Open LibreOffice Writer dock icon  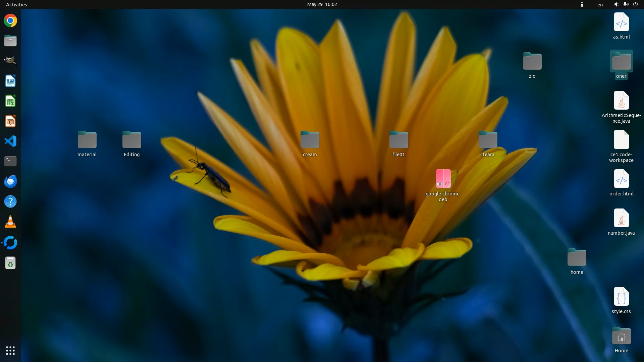point(10,81)
